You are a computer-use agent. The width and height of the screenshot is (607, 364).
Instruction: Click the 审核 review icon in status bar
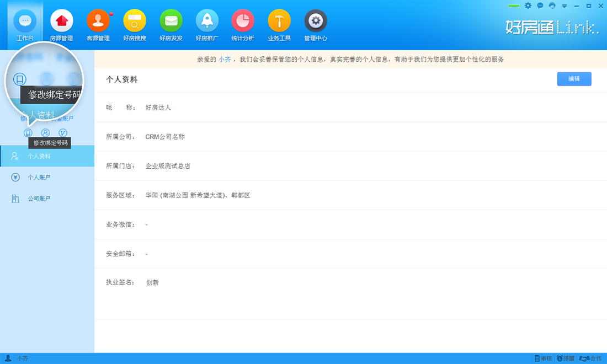544,358
